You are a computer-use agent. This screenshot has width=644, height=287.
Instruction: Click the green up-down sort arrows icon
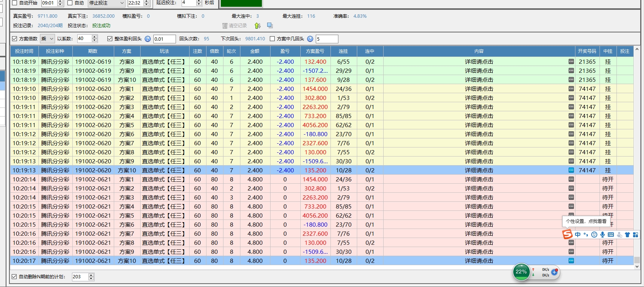coord(257,26)
